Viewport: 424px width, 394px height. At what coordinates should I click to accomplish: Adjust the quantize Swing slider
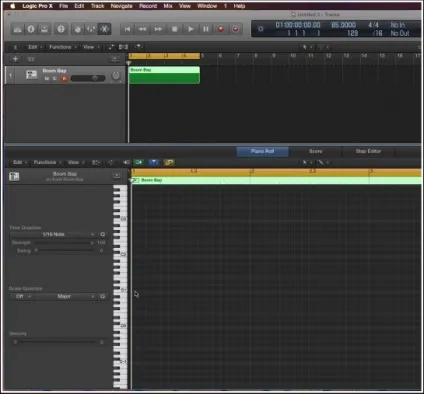(x=64, y=250)
